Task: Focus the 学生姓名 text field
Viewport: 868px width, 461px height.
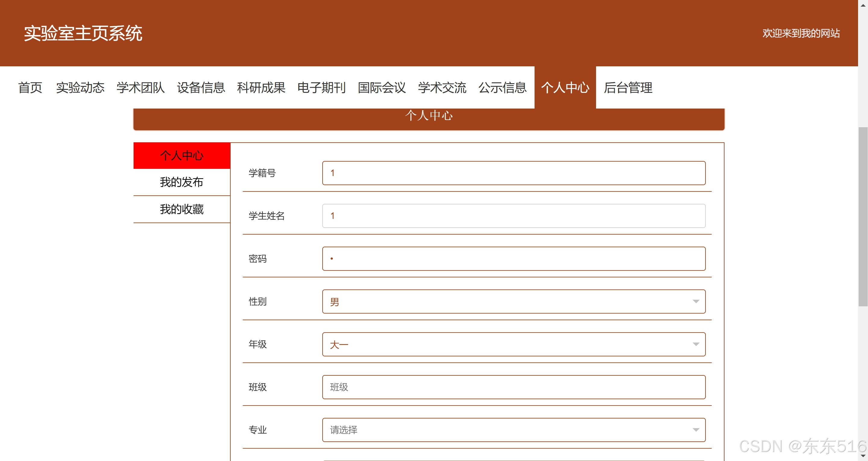Action: coord(513,216)
